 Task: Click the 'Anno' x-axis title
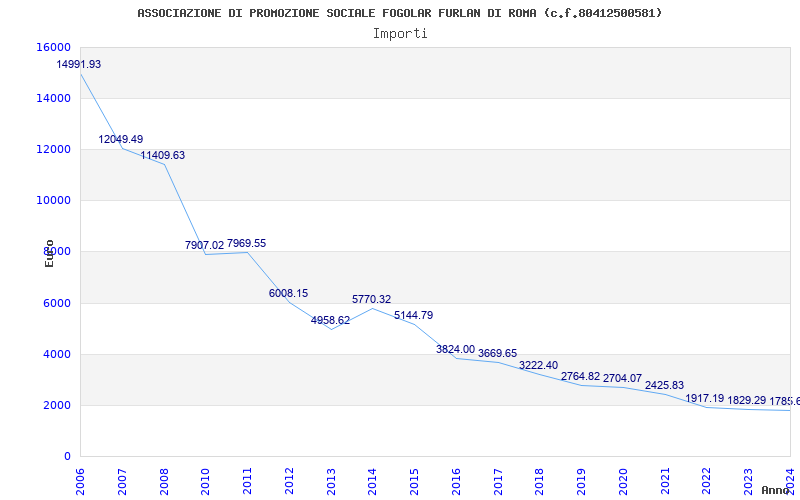point(776,490)
